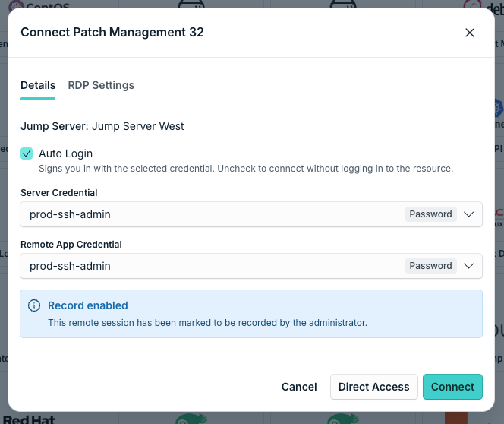The height and width of the screenshot is (424, 504).
Task: Click the recorded session notice text
Action: 207,323
